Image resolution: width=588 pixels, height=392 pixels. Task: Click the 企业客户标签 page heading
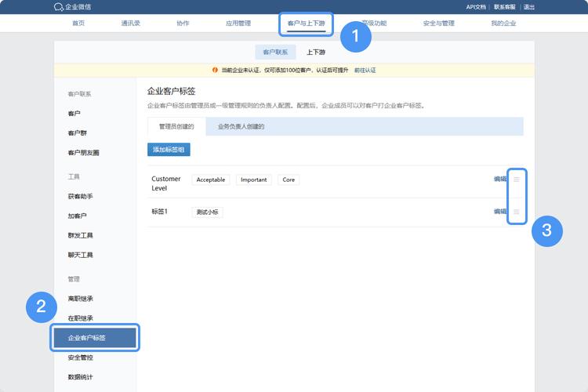click(x=172, y=91)
